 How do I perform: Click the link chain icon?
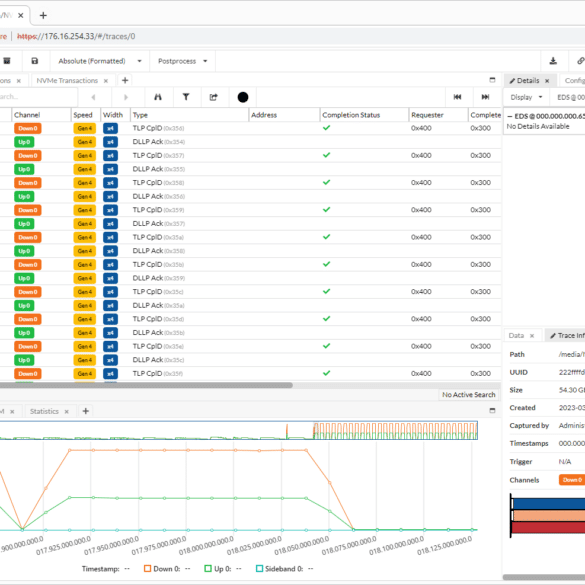[x=580, y=61]
